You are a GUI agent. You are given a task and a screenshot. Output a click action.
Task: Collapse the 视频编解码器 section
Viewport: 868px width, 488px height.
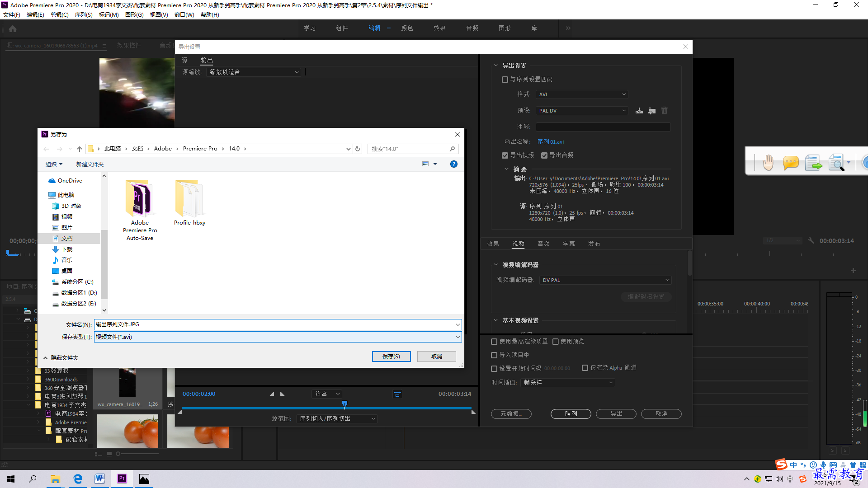pos(495,265)
